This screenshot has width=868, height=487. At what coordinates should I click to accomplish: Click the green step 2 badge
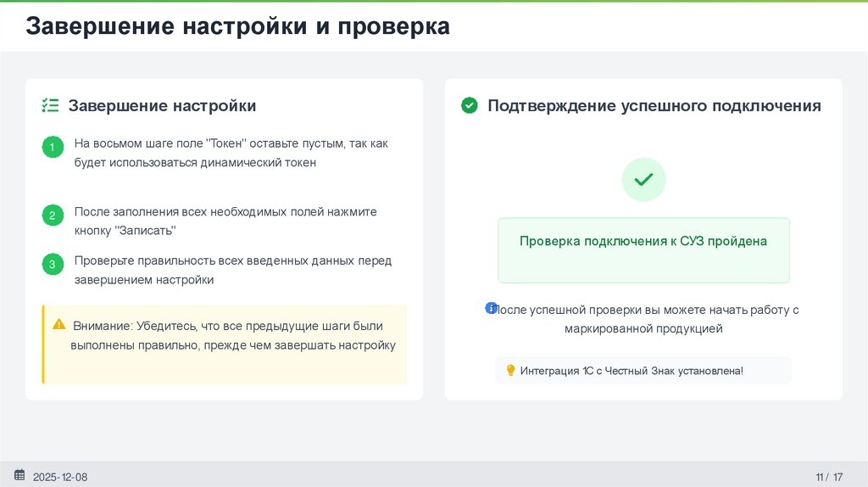click(52, 216)
